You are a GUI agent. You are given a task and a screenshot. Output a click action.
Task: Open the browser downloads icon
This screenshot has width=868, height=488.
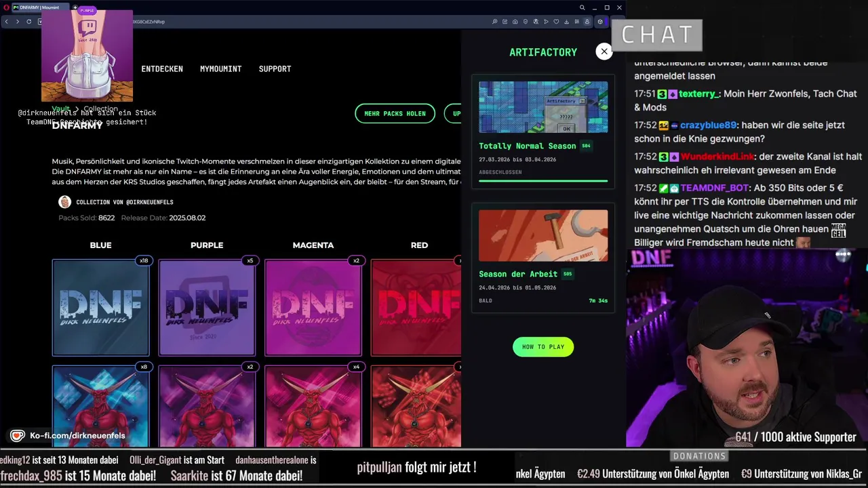tap(566, 22)
